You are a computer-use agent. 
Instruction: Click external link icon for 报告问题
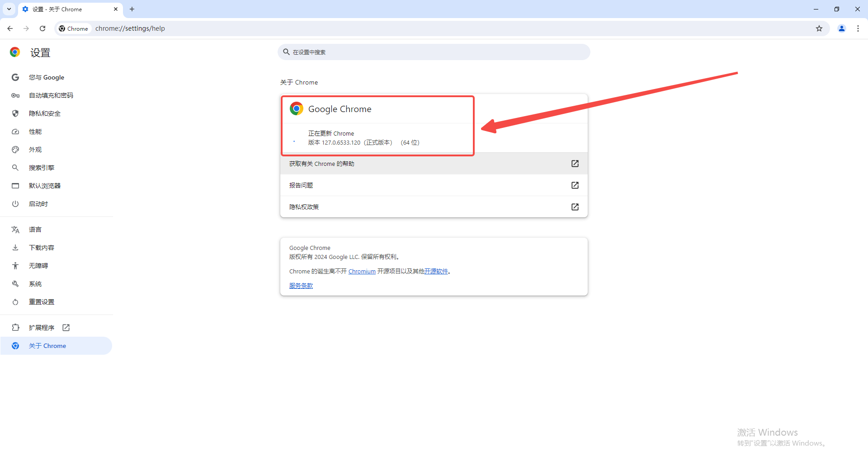tap(575, 185)
